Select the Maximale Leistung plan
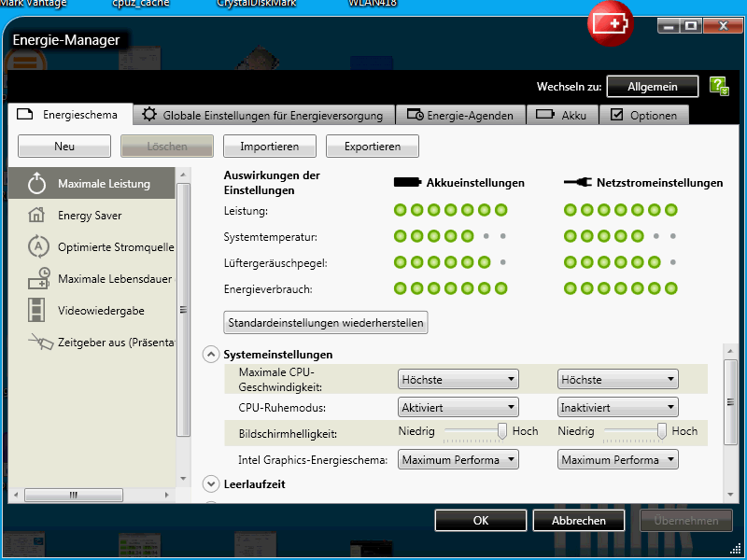The width and height of the screenshot is (747, 560). (x=92, y=183)
